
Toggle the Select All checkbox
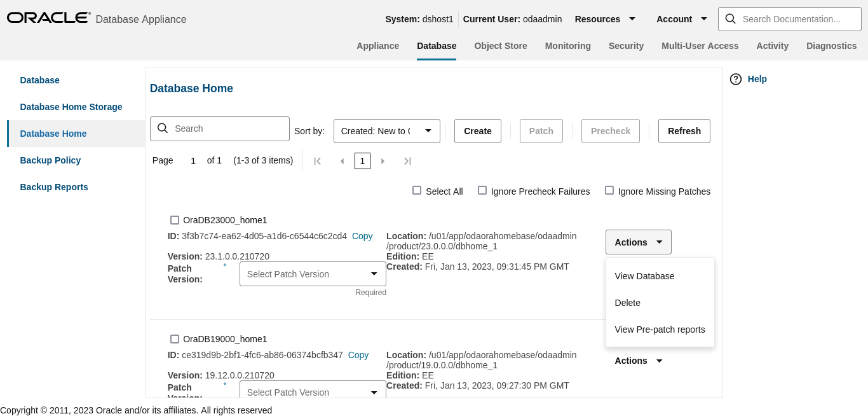pyautogui.click(x=417, y=190)
